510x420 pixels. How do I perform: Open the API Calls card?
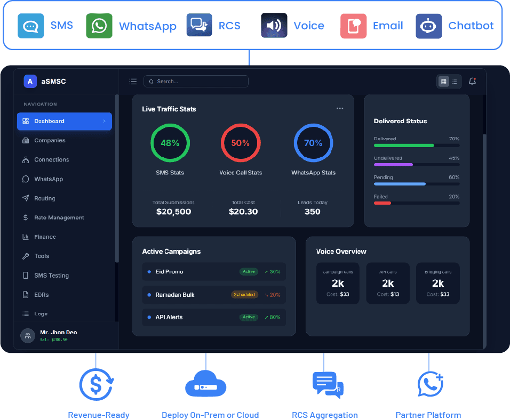pos(388,284)
